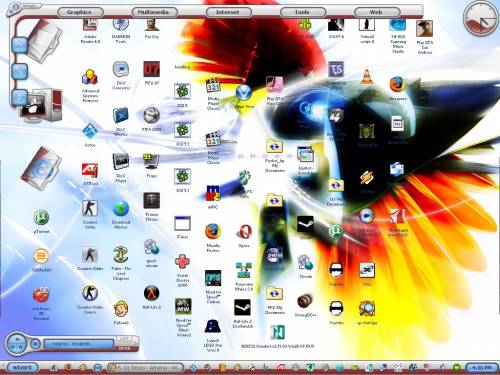
Task: Open the Fallout 2 Vault Boy icon
Action: pyautogui.click(x=121, y=309)
